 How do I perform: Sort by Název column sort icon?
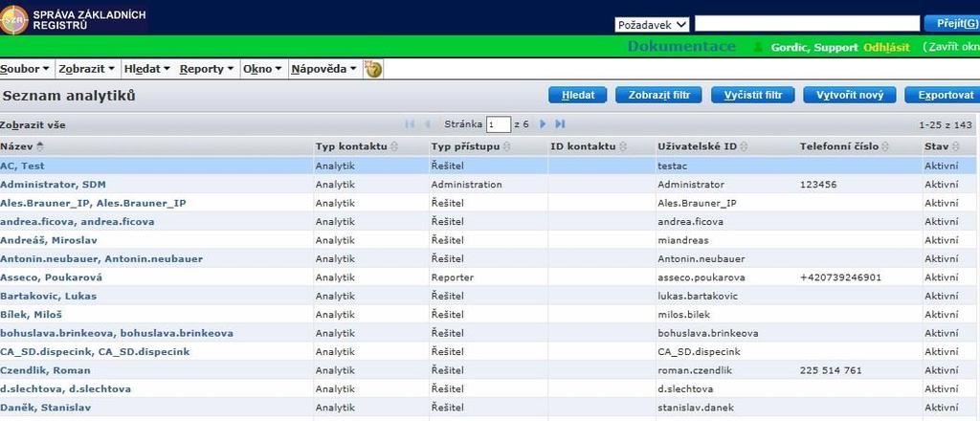tap(40, 146)
